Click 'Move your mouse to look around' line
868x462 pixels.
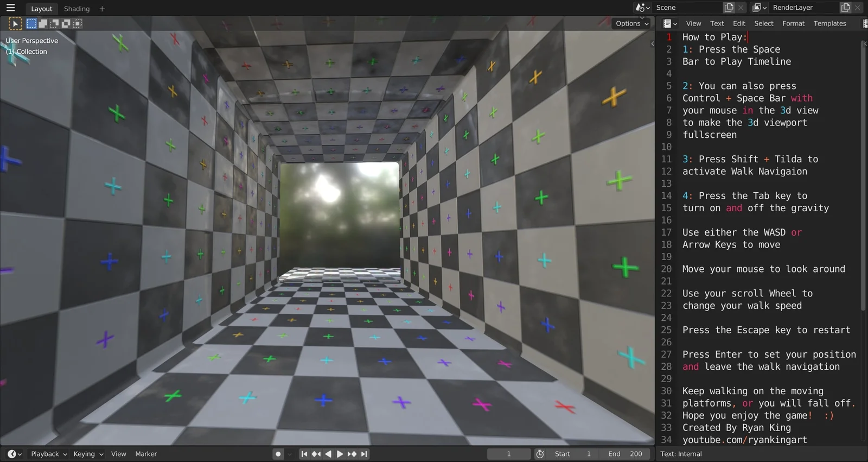point(764,269)
